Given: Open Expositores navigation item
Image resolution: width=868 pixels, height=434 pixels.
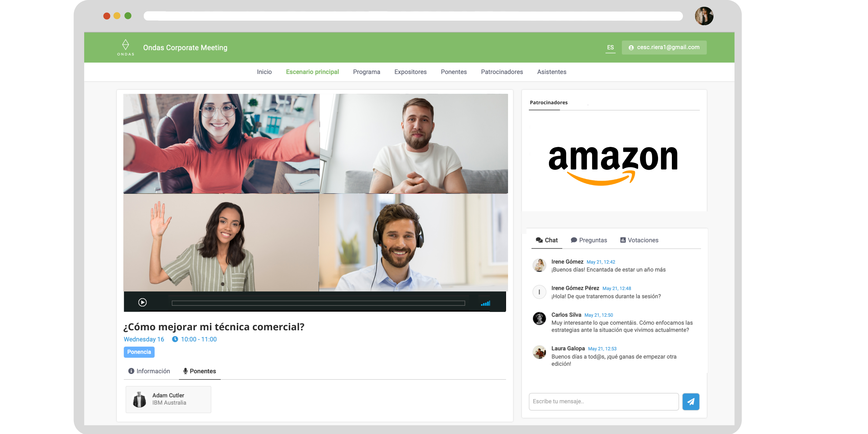Looking at the screenshot, I should click(411, 72).
